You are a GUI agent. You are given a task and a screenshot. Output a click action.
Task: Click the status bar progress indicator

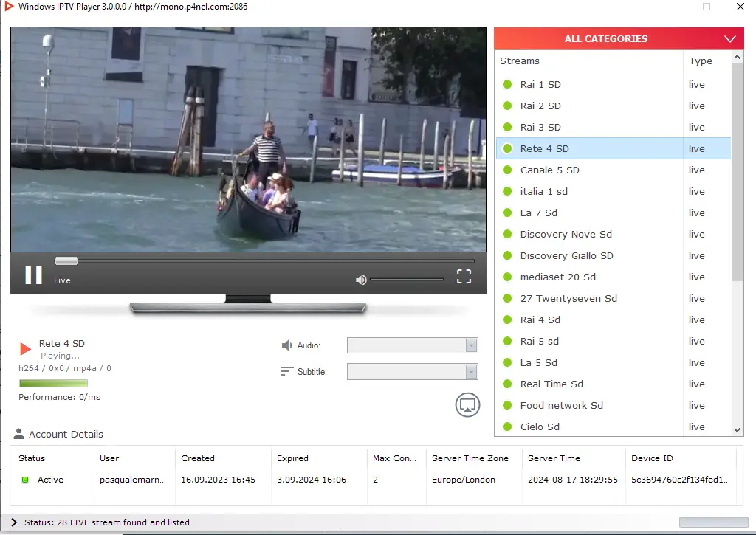(x=714, y=522)
